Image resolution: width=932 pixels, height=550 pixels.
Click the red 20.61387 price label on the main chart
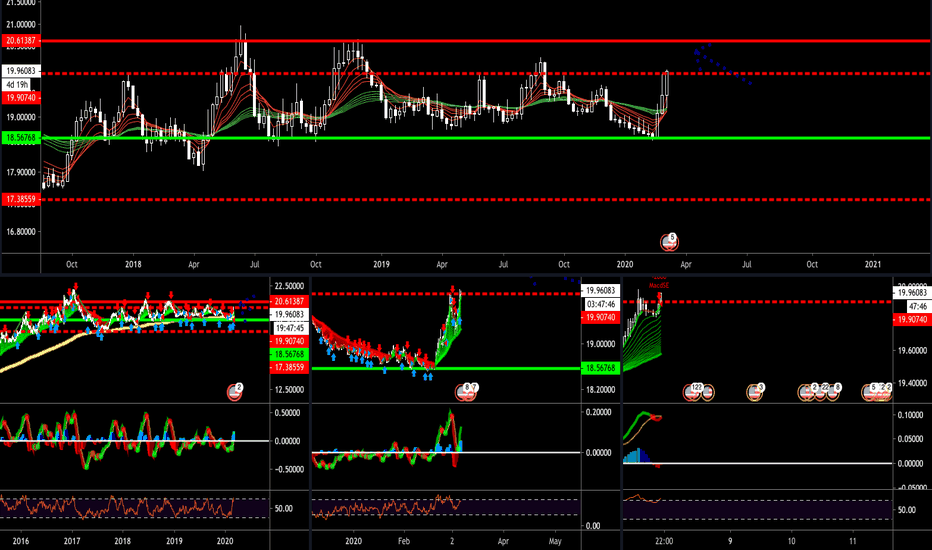coord(21,40)
